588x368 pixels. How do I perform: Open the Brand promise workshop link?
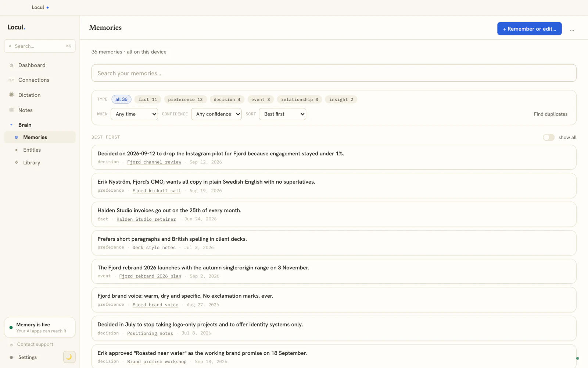click(x=157, y=362)
